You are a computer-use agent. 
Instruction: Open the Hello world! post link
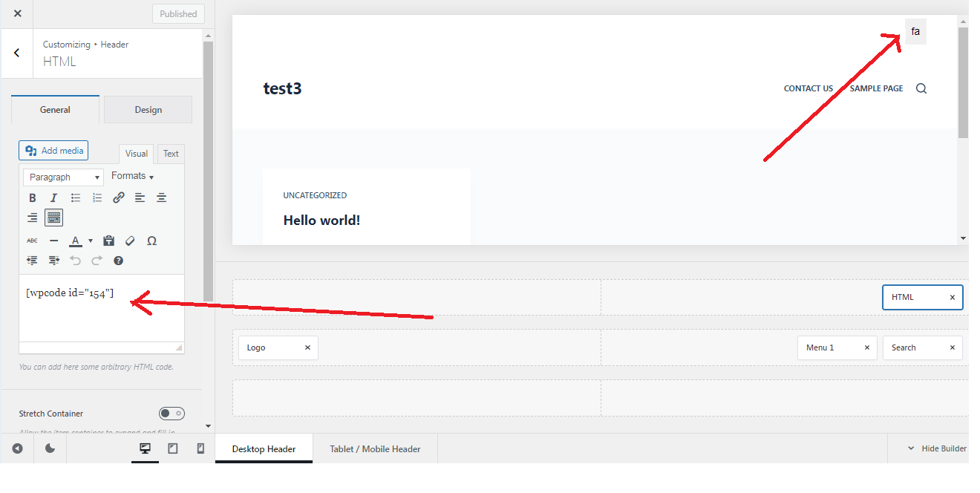pyautogui.click(x=321, y=221)
